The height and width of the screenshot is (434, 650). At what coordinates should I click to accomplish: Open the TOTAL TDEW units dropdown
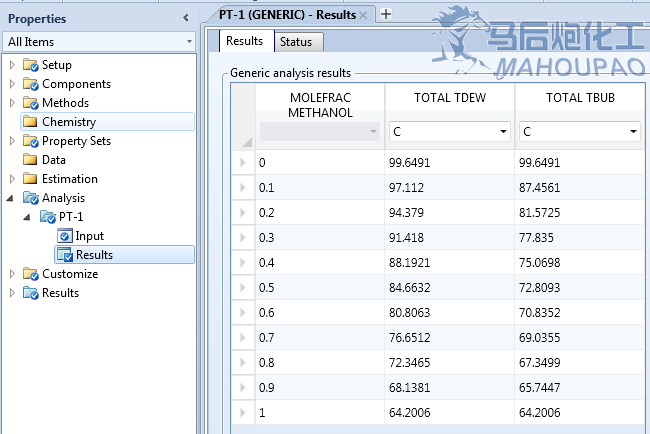(x=503, y=132)
